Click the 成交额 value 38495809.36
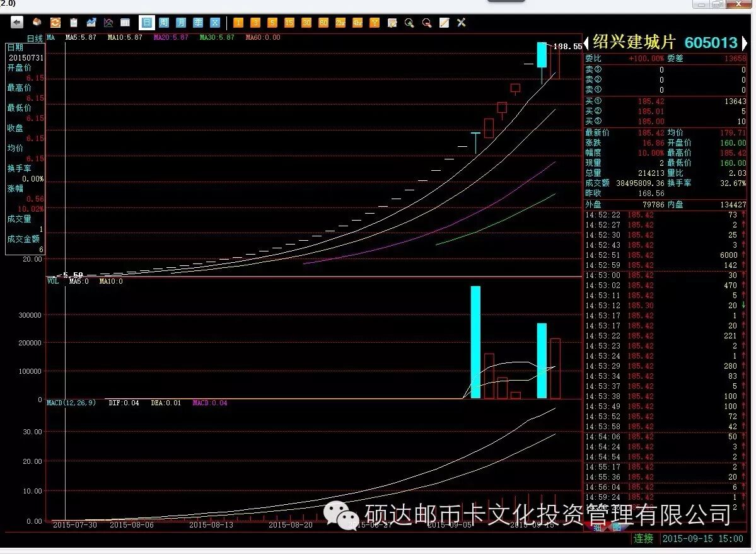 pyautogui.click(x=640, y=183)
